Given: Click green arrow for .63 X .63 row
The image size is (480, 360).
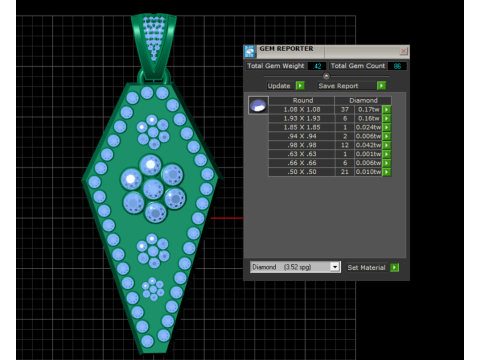Looking at the screenshot, I should click(x=386, y=154).
